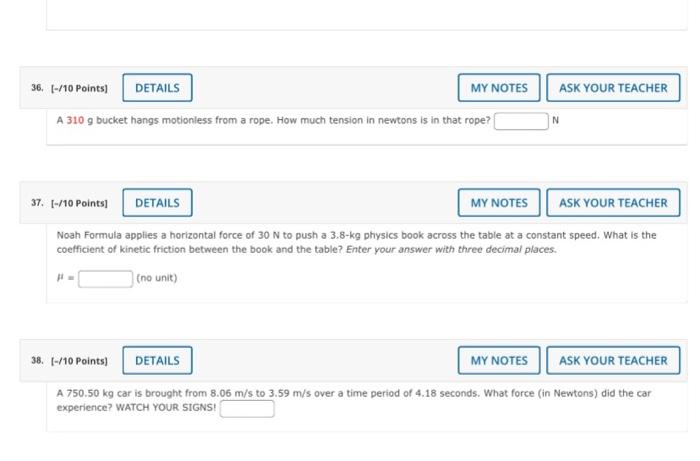Click ASK YOUR TEACHER for question 36
Screen dimensions: 700x461
click(613, 88)
